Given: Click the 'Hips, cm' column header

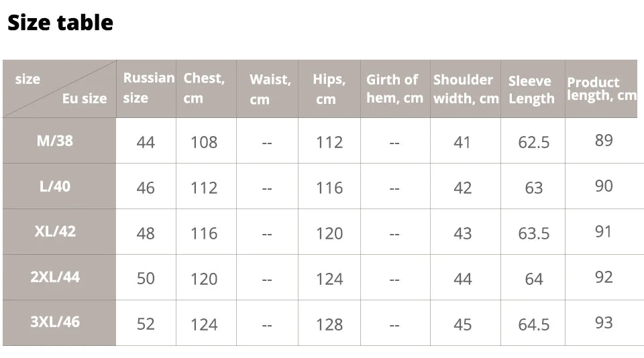Looking at the screenshot, I should point(329,89).
